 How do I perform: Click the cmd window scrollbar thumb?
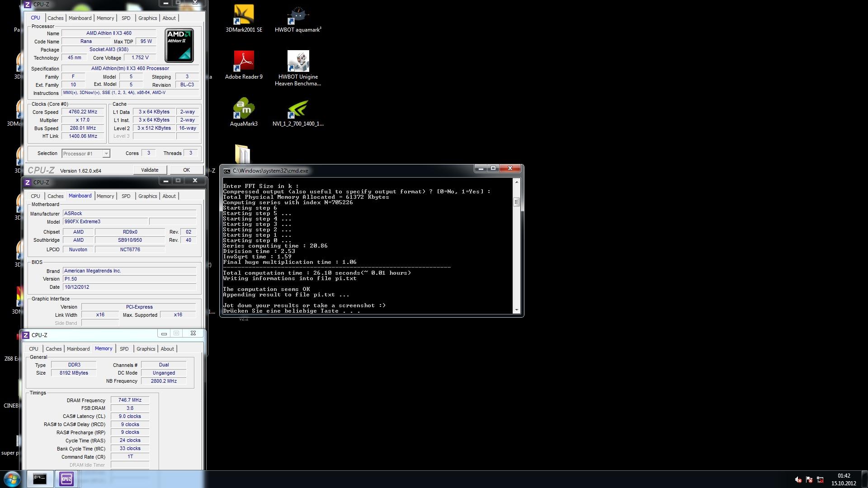point(517,202)
